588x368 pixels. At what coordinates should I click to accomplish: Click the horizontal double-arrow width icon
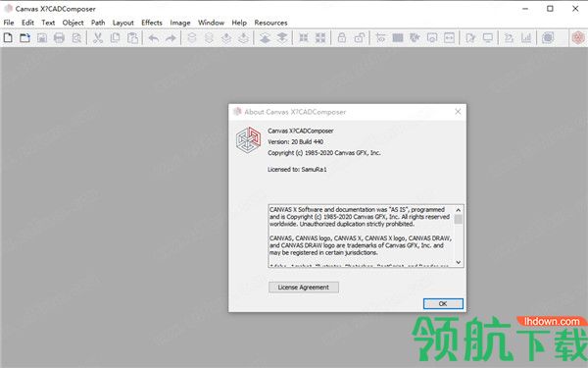(449, 37)
